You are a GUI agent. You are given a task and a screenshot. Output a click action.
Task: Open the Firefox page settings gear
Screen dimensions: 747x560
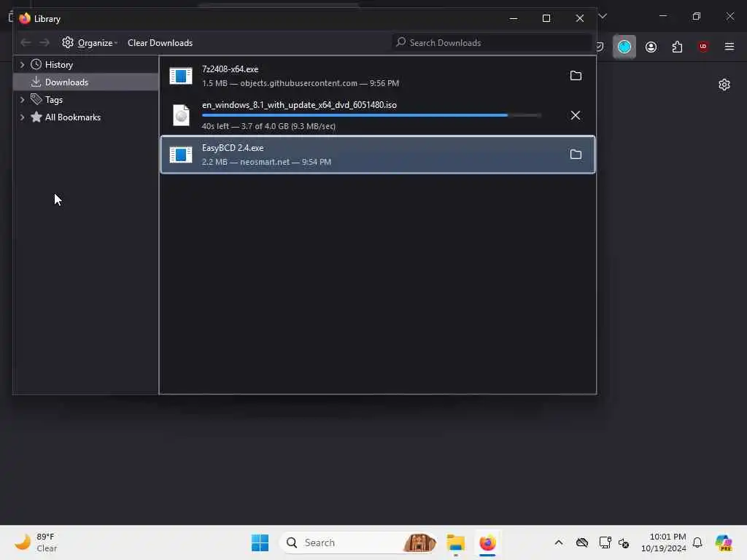724,85
